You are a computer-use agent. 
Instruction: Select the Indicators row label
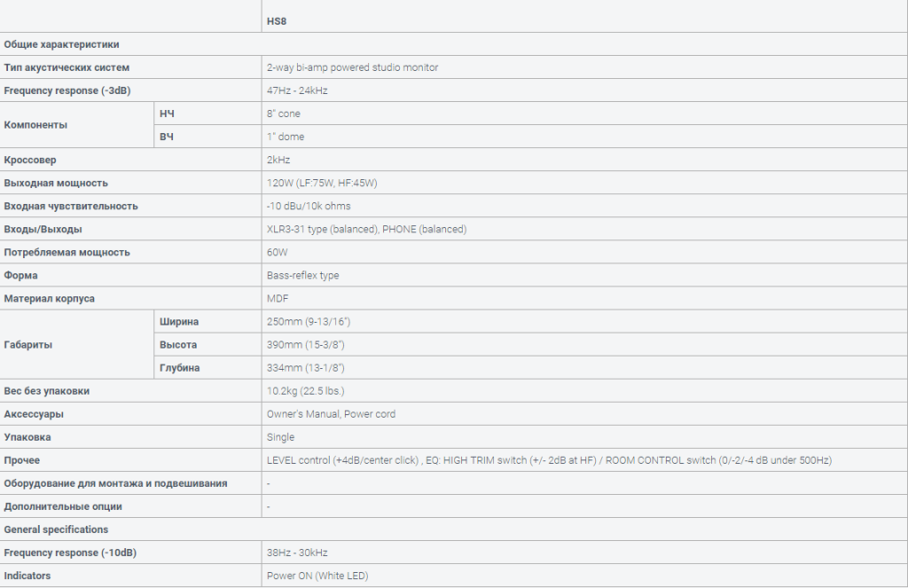pyautogui.click(x=27, y=576)
